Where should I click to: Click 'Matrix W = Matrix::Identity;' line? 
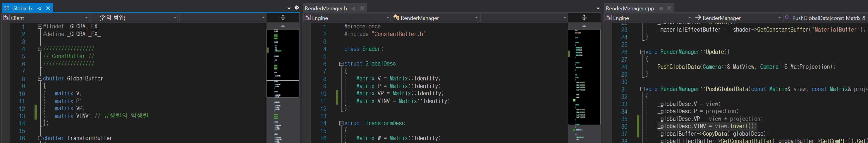(398, 138)
